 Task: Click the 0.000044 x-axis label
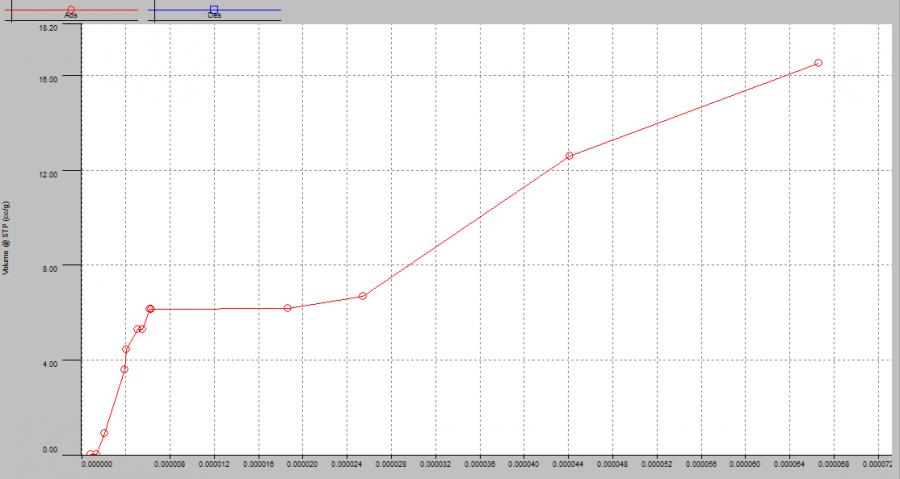click(x=568, y=464)
